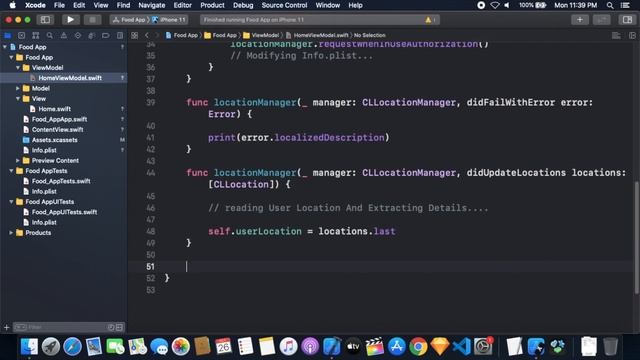Viewport: 640px width, 360px height.
Task: Open the editor options menu
Action: pos(616,36)
